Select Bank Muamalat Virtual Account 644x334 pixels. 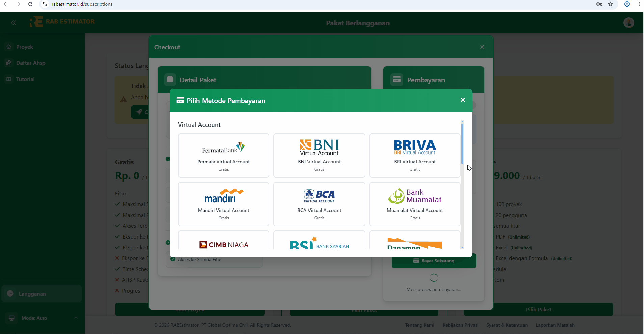414,204
